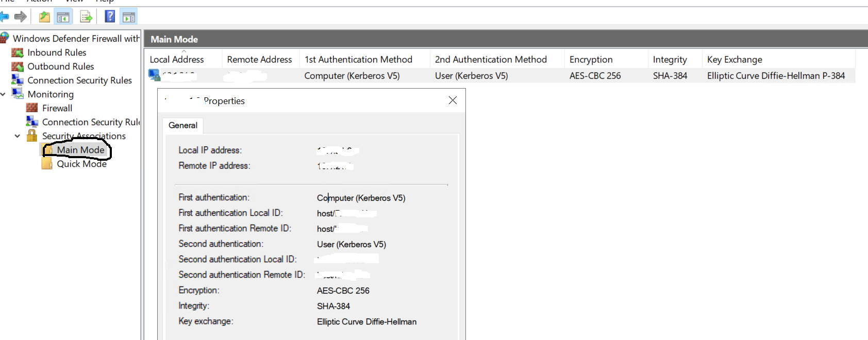
Task: Switch to the General tab
Action: point(182,125)
